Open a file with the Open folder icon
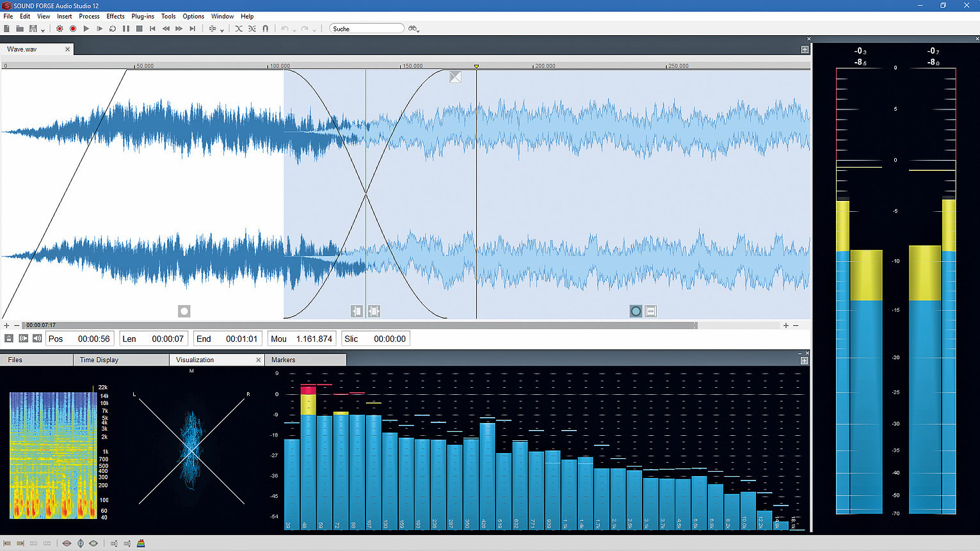Screen dimensions: 980x551 20,28
